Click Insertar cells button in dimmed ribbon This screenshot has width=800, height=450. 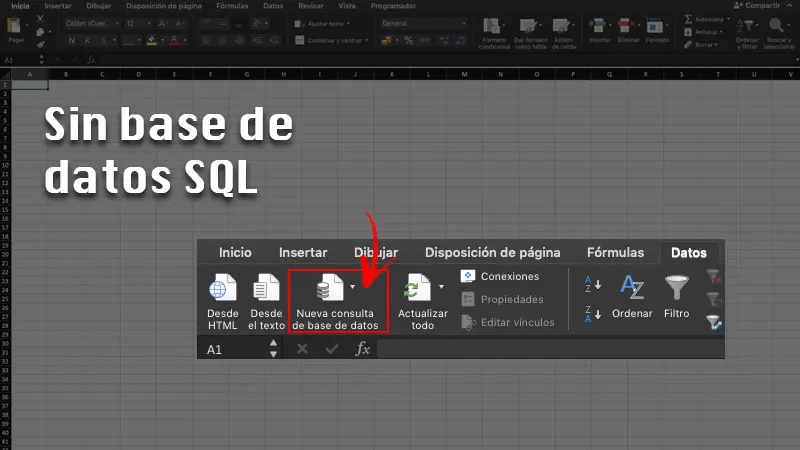click(599, 31)
